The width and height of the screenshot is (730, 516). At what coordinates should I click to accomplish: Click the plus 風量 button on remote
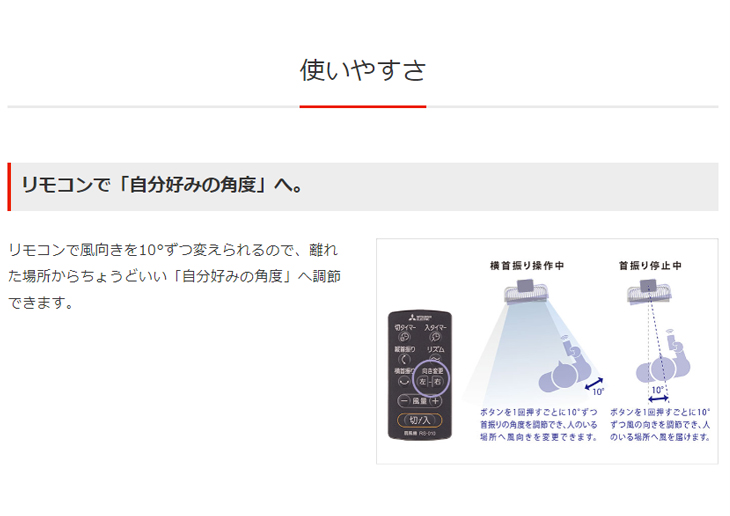(x=436, y=401)
